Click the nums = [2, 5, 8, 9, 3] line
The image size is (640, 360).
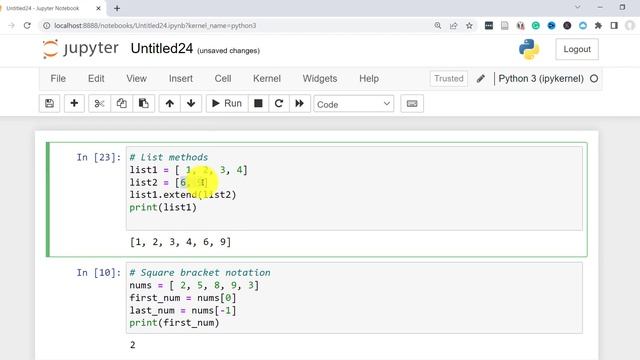click(194, 285)
